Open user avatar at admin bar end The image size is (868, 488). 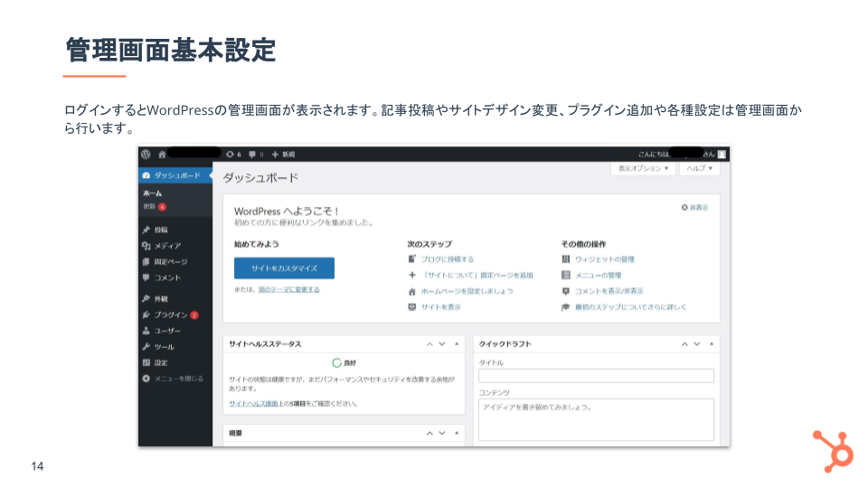click(722, 155)
